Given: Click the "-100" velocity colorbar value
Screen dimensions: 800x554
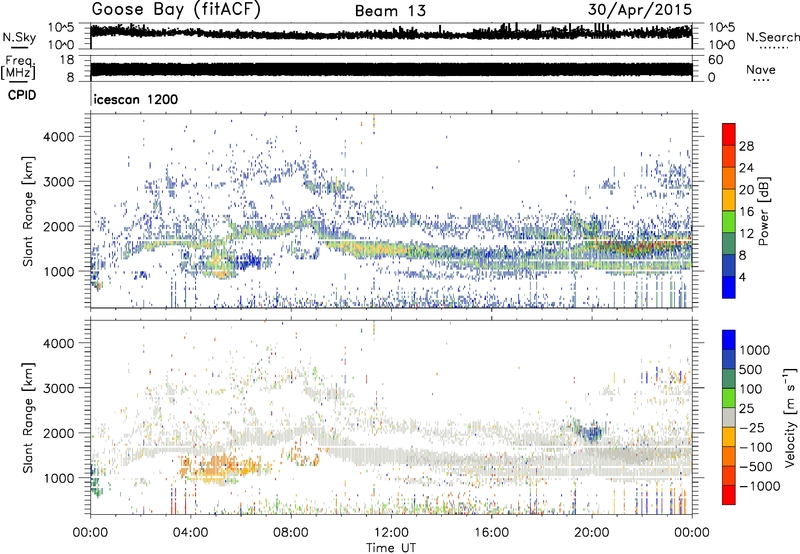Looking at the screenshot, I should pos(755,447).
